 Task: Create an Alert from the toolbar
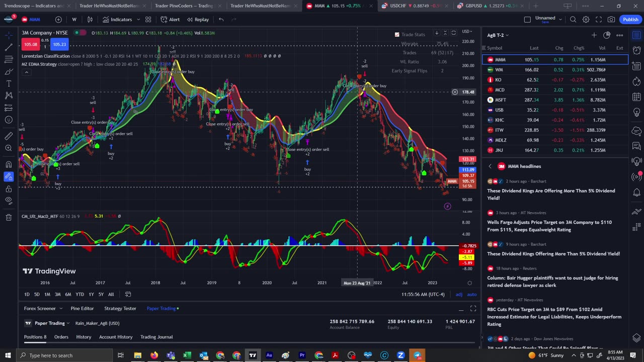[170, 20]
